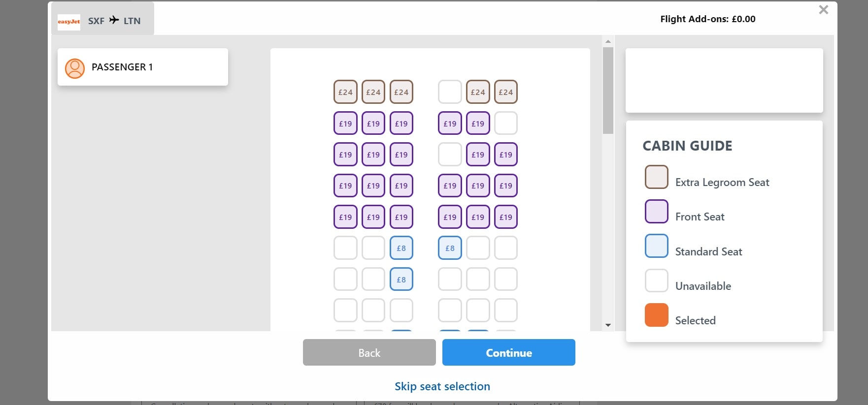
Task: Click the easyJet logo icon
Action: pyautogui.click(x=69, y=21)
